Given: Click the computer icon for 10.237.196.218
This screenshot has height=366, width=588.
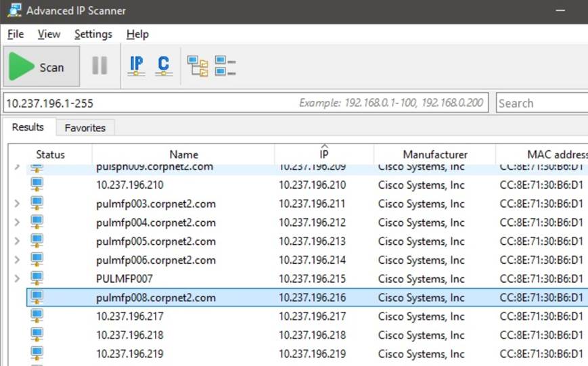Looking at the screenshot, I should (37, 334).
